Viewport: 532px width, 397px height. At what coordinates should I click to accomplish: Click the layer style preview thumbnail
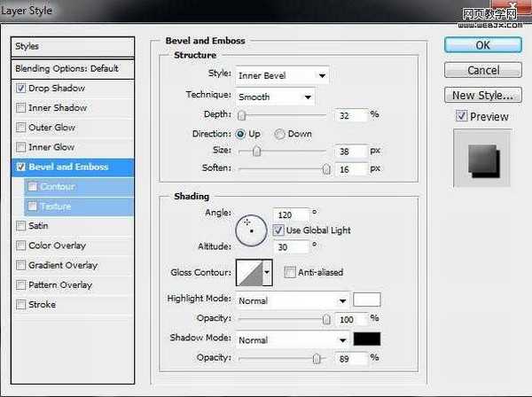[x=481, y=159]
